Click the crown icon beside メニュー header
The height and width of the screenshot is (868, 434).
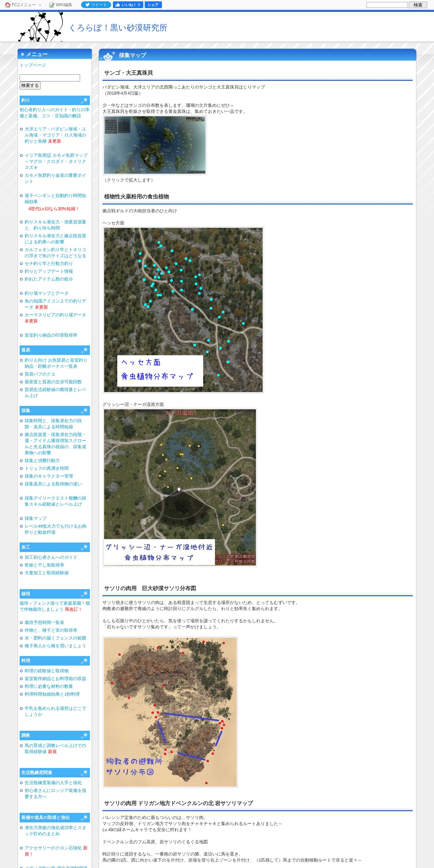[x=23, y=54]
